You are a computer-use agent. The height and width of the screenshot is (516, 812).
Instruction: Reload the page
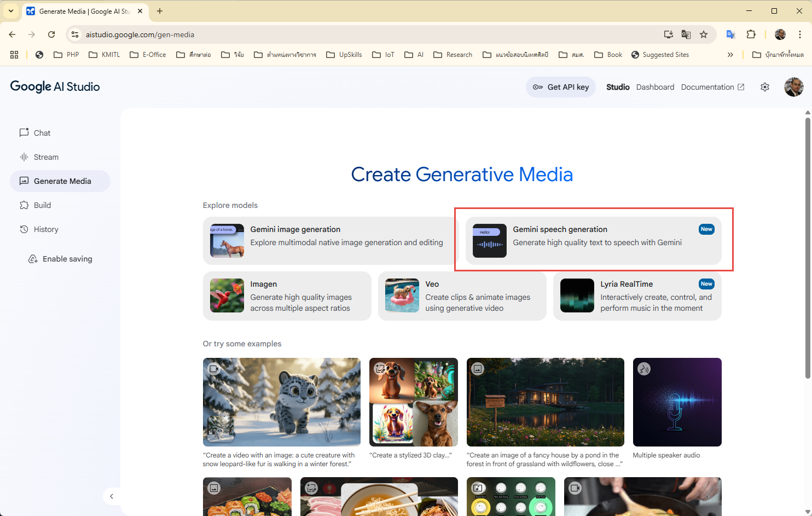[51, 34]
